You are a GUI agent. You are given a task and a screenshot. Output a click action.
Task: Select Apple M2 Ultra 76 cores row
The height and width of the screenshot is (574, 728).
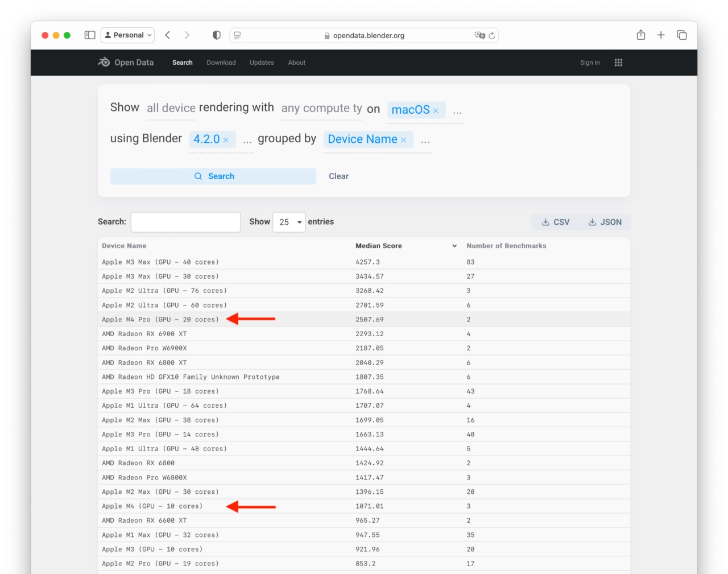pos(364,291)
